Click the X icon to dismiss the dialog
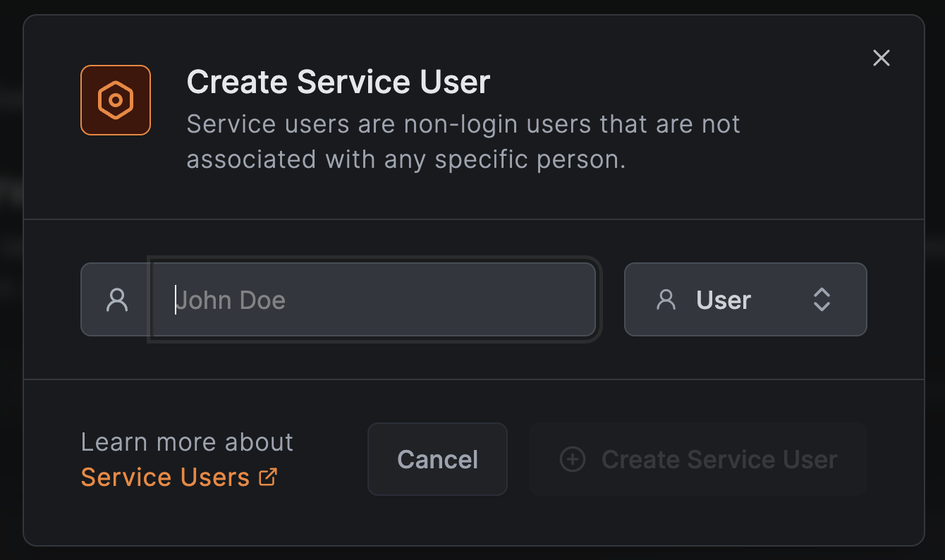Viewport: 945px width, 560px height. click(881, 58)
